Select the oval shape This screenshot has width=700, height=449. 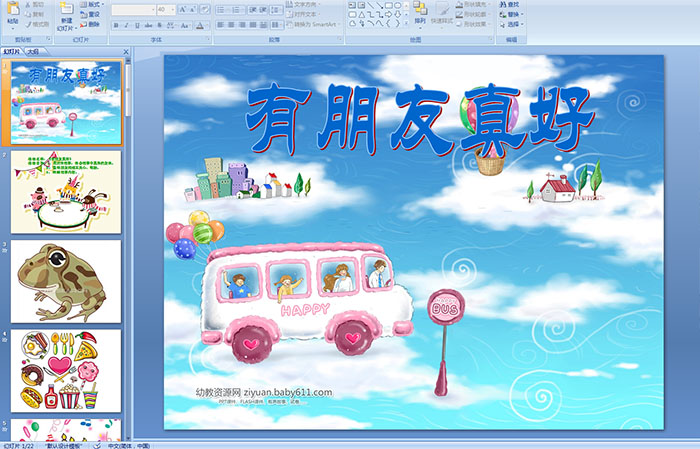click(397, 5)
